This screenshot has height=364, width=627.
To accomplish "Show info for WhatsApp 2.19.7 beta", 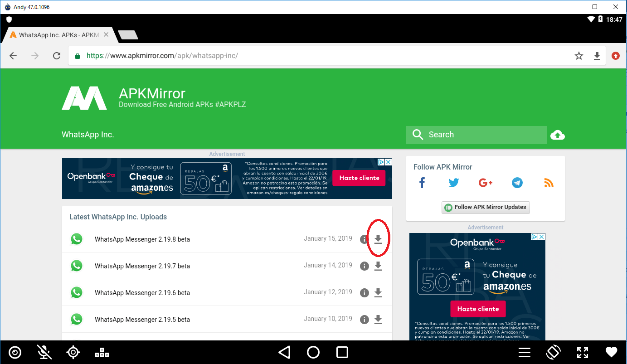I will pos(364,266).
